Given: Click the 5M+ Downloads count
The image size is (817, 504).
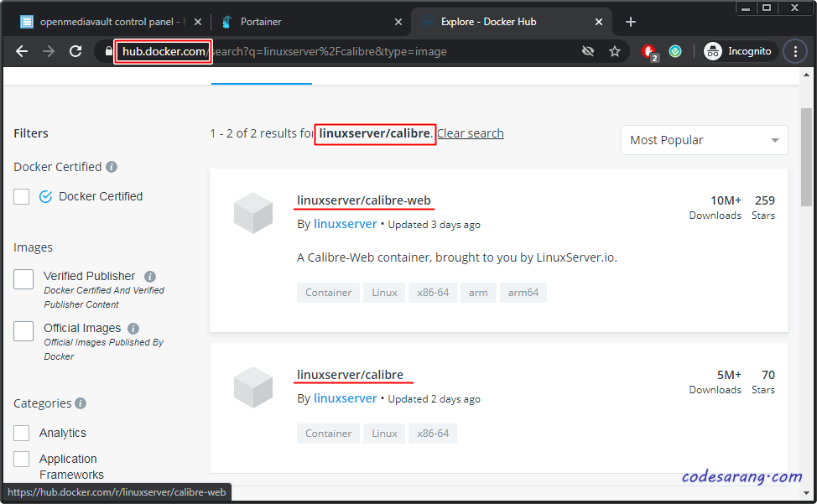Looking at the screenshot, I should click(x=728, y=376).
